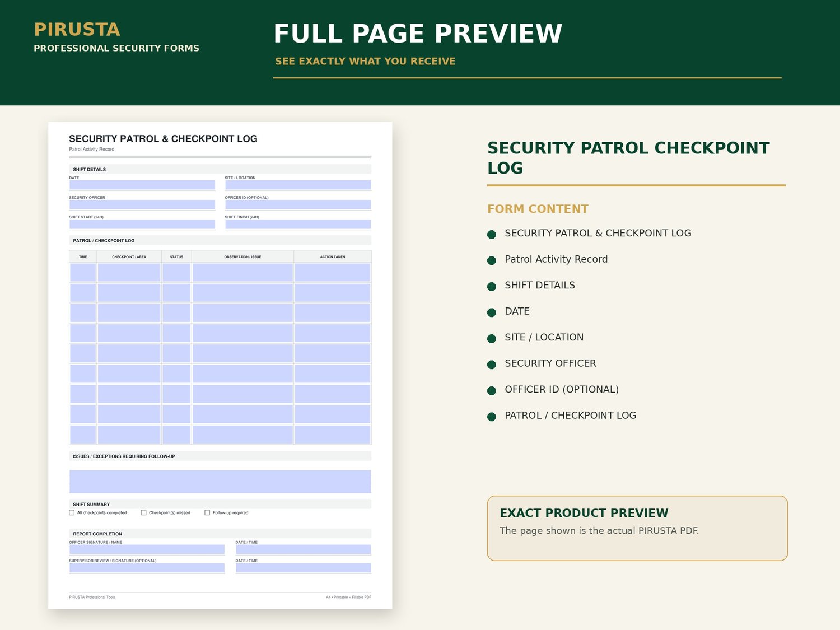Click the SUPERVISOR REVIEW / SIGNATURE field

pyautogui.click(x=147, y=568)
